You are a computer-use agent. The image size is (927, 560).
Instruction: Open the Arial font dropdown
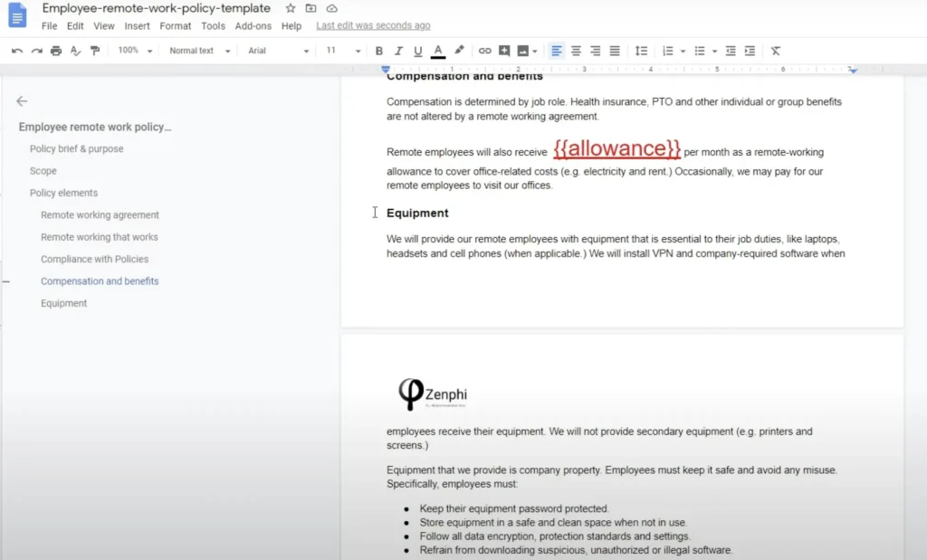click(279, 51)
